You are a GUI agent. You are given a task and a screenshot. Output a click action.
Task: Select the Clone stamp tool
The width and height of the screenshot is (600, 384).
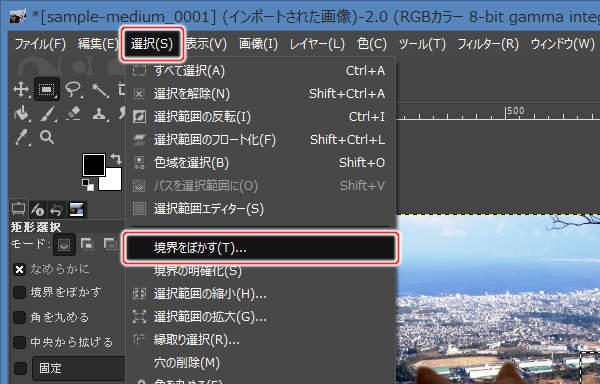[99, 114]
